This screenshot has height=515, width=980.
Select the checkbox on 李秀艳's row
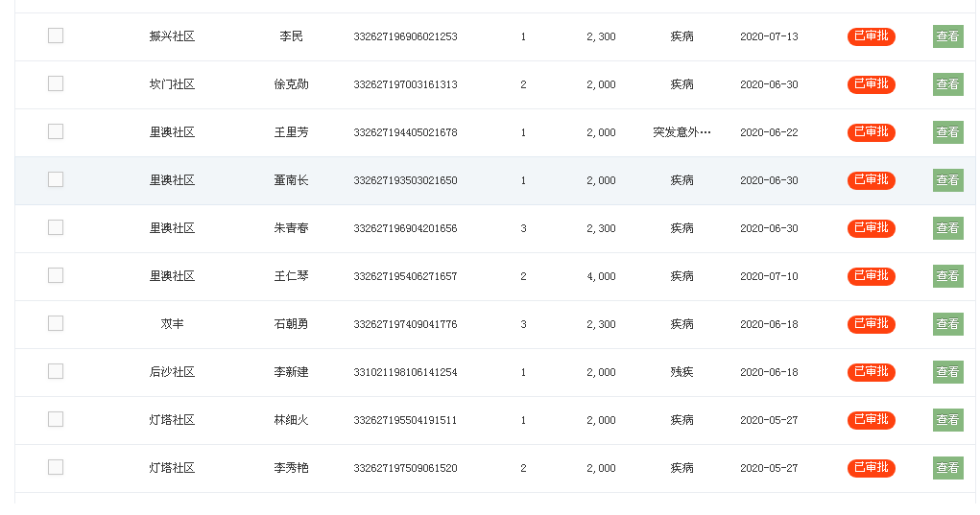pyautogui.click(x=56, y=468)
